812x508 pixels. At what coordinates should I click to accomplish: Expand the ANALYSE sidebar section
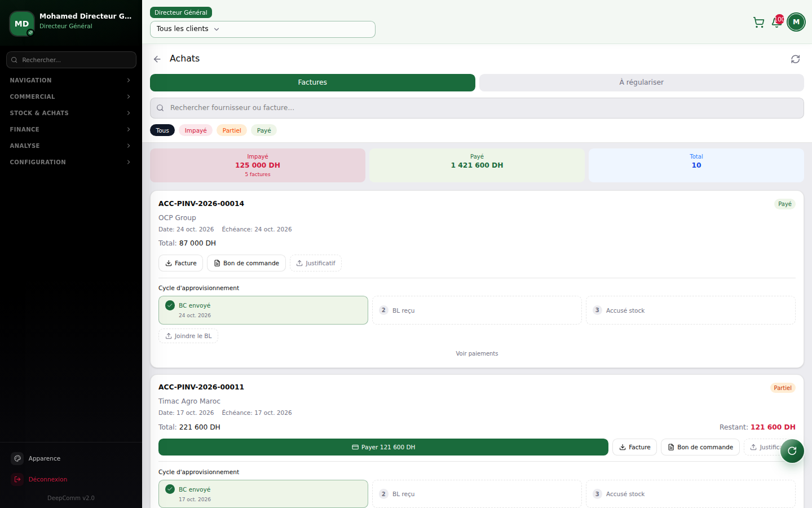click(71, 146)
